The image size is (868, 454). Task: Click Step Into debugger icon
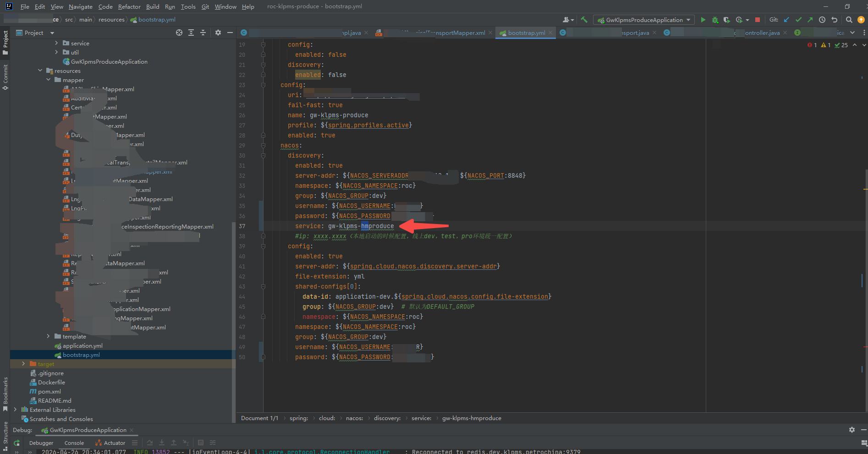click(x=162, y=443)
